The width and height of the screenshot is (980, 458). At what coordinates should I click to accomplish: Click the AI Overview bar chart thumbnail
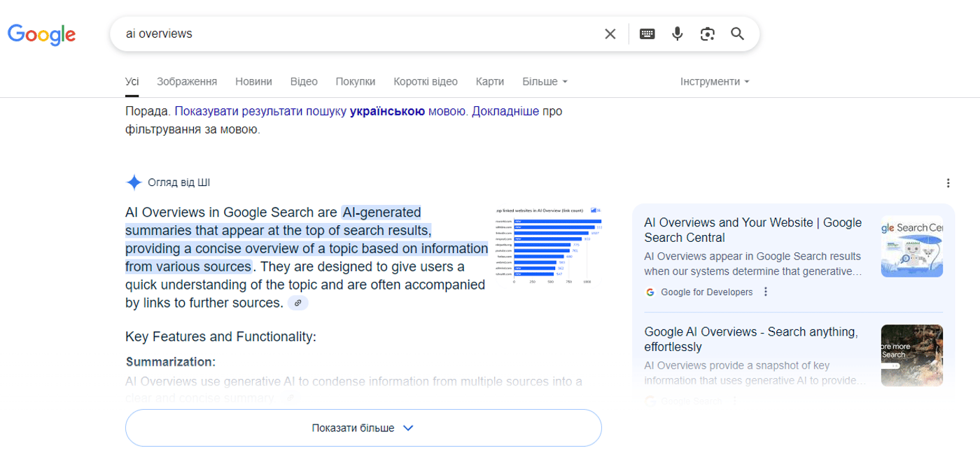point(549,245)
